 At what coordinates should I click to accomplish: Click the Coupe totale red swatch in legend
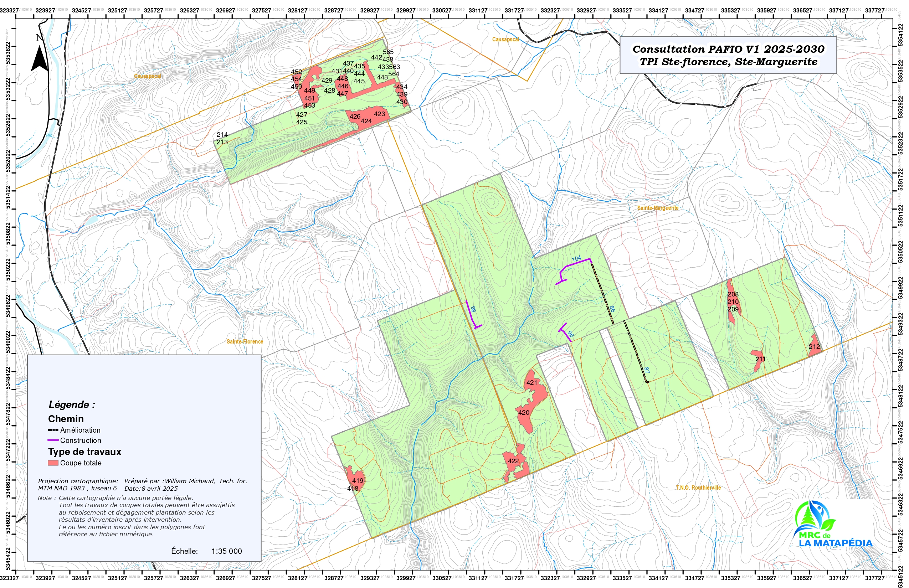pos(53,463)
